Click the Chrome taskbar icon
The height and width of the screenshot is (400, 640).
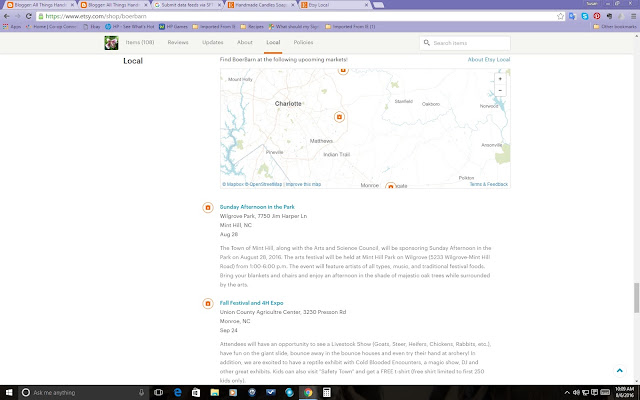[x=308, y=393]
